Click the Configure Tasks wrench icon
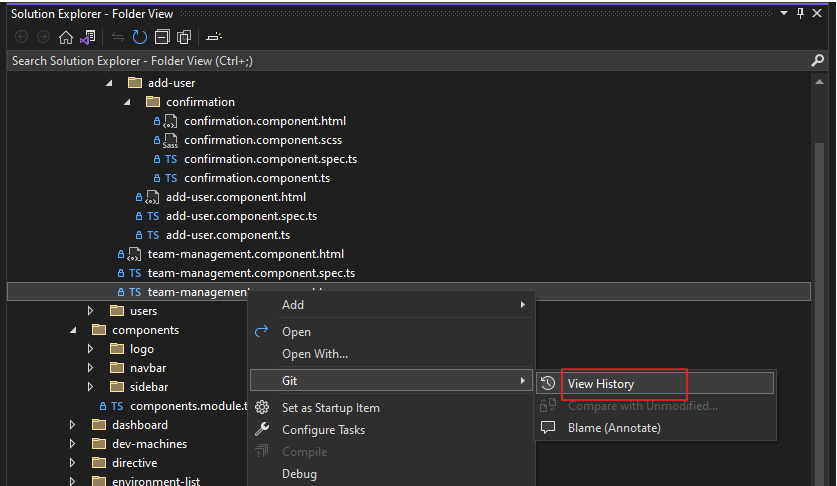The height and width of the screenshot is (486, 837). 263,430
